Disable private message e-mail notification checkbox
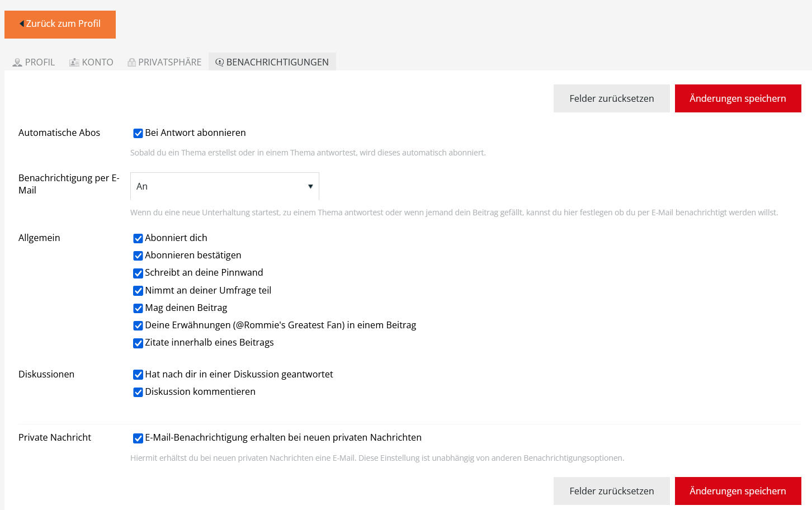 [138, 438]
